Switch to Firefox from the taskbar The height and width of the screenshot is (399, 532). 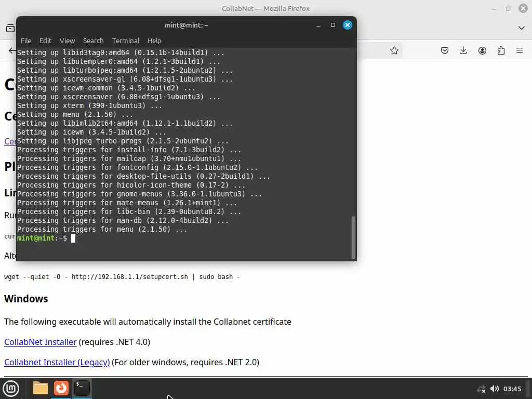(61, 388)
